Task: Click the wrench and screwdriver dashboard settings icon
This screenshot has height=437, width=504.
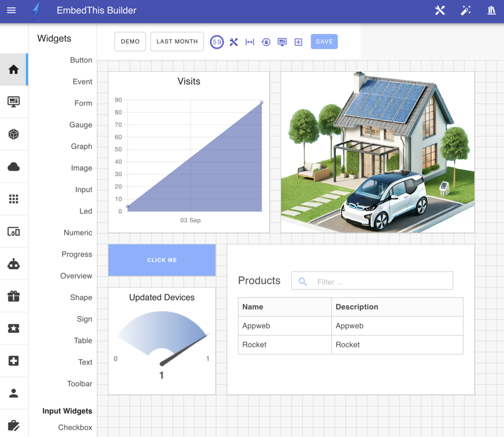Action: click(233, 42)
